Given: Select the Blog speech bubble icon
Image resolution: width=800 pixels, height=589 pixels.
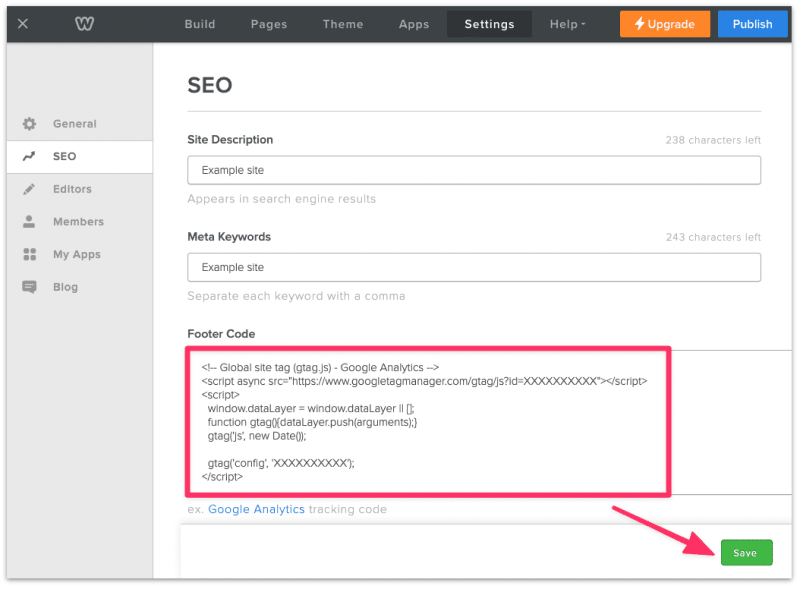Looking at the screenshot, I should 29,287.
